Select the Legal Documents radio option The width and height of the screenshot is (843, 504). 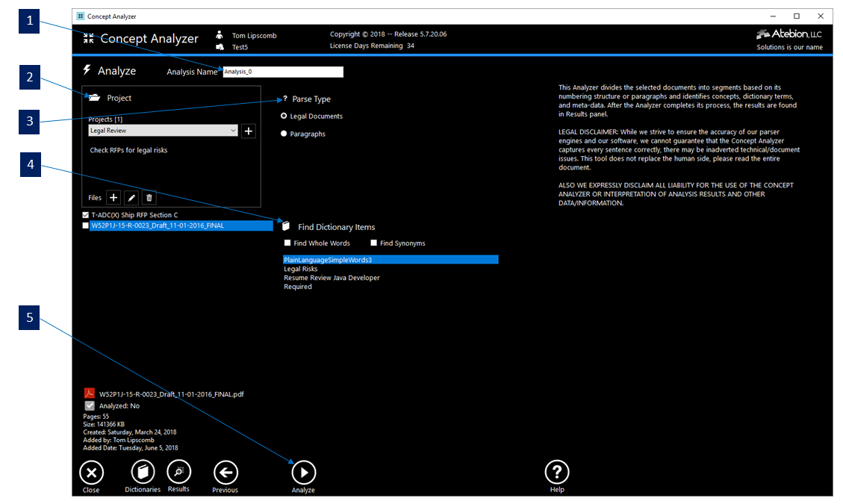coord(284,116)
